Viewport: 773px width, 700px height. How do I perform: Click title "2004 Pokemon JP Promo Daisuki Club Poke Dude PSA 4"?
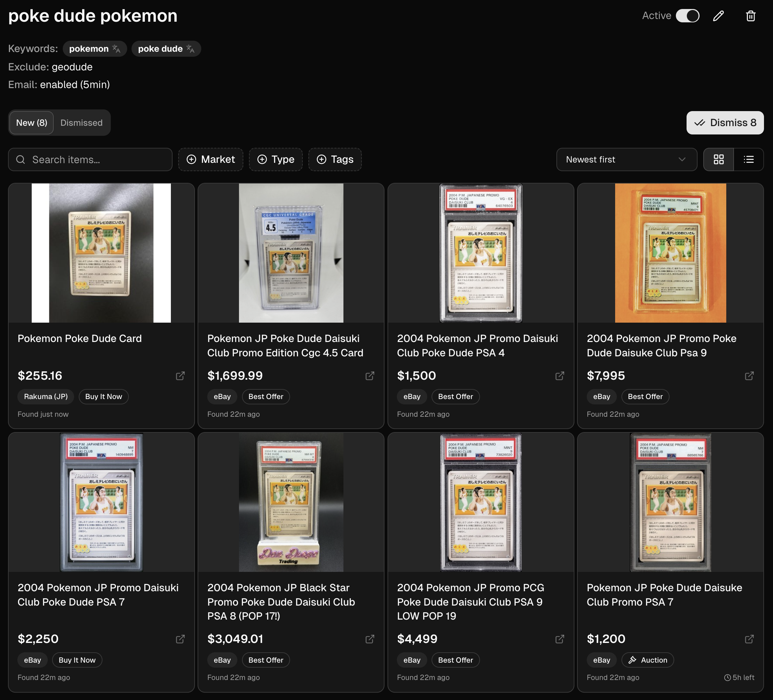[x=477, y=345]
